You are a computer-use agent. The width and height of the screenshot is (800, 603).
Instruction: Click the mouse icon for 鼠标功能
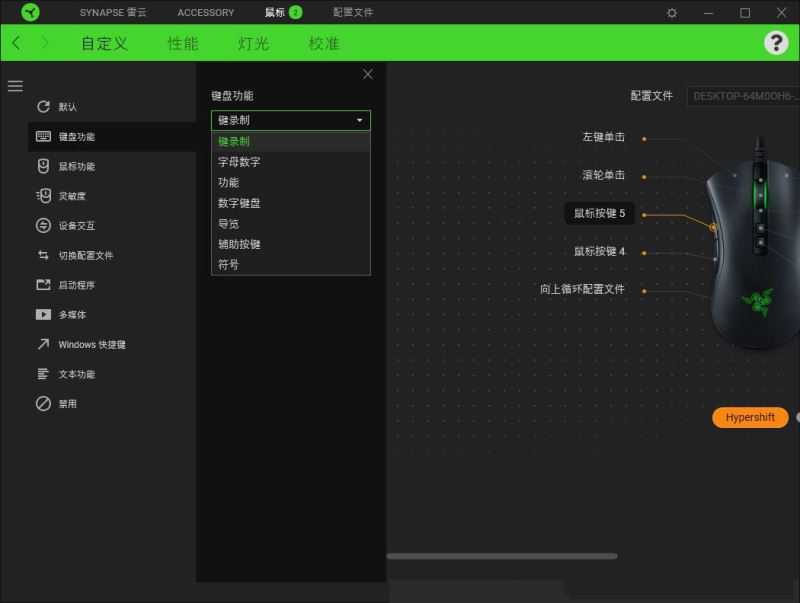click(x=43, y=166)
